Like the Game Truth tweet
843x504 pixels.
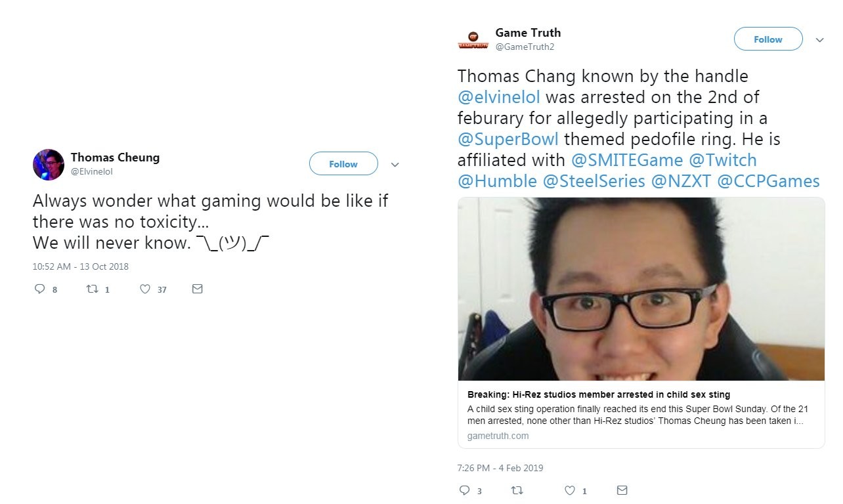tap(570, 490)
